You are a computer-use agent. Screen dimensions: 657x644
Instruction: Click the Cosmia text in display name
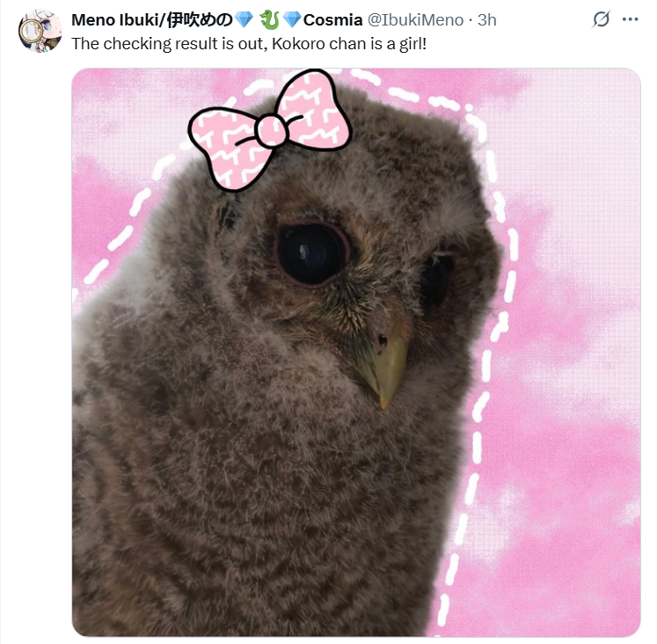click(x=332, y=19)
